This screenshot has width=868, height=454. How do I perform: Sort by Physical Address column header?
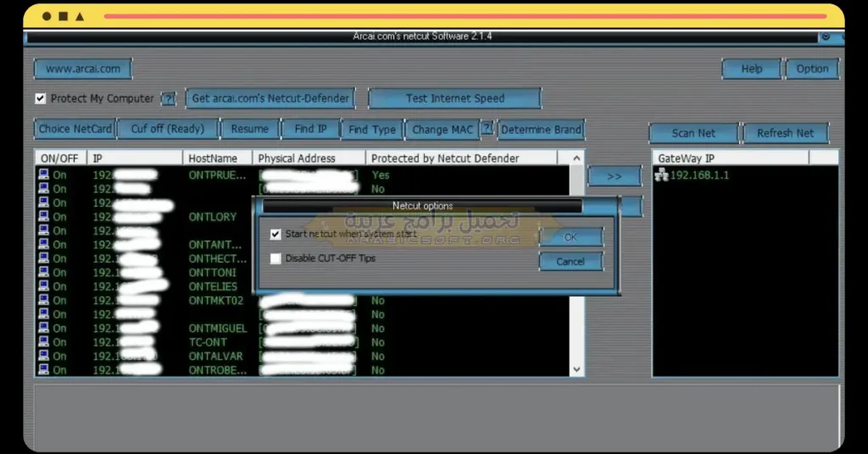pyautogui.click(x=309, y=158)
